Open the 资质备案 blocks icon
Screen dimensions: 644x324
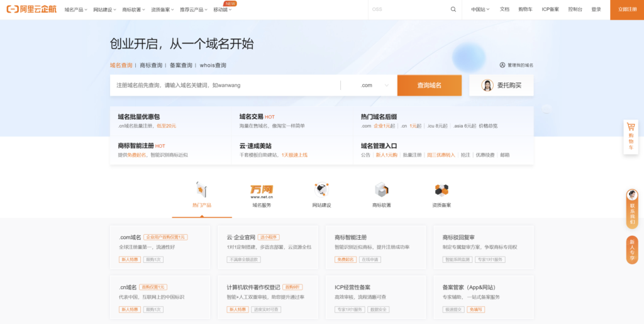pyautogui.click(x=441, y=190)
